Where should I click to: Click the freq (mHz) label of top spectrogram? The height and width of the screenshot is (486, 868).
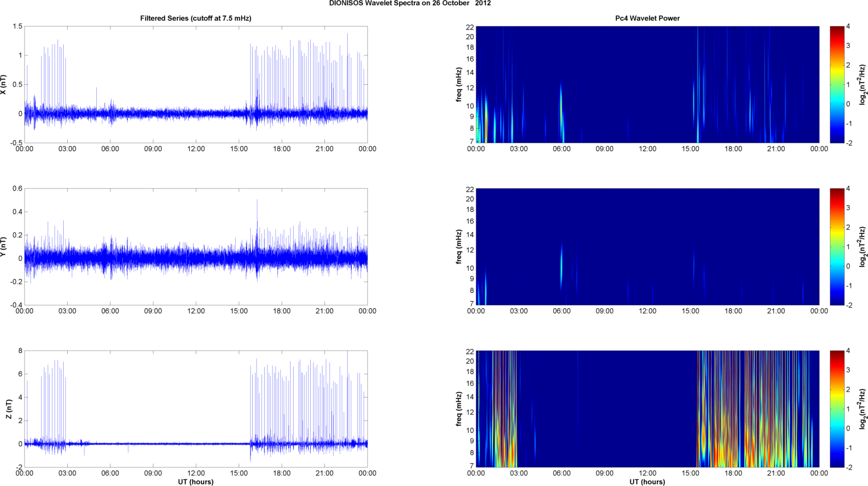click(x=458, y=85)
